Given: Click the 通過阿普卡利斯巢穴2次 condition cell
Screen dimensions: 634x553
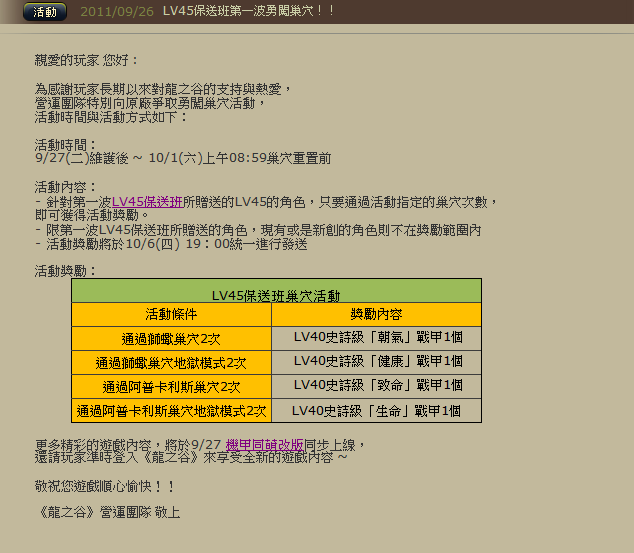Looking at the screenshot, I should click(x=171, y=386).
